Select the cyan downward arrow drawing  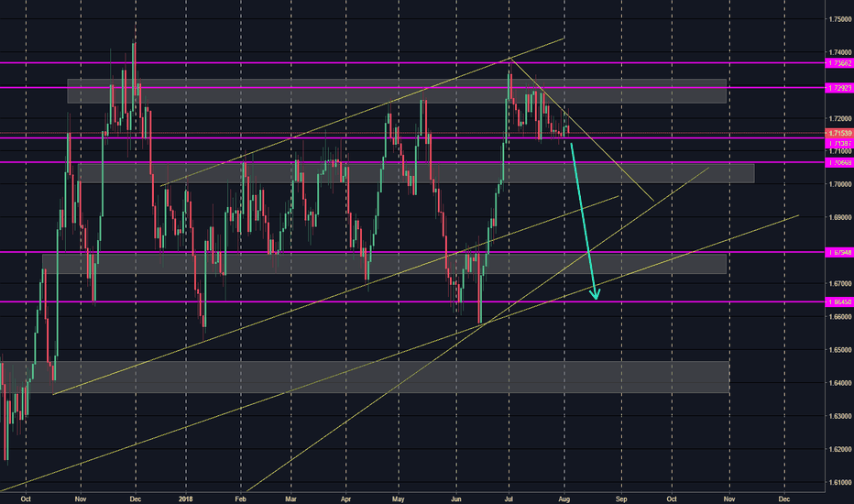pos(584,221)
